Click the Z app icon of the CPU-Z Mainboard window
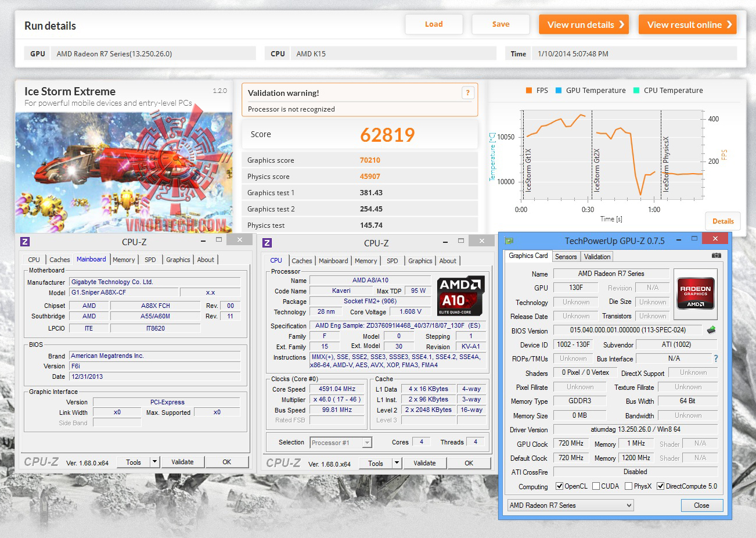756x538 pixels. click(25, 242)
